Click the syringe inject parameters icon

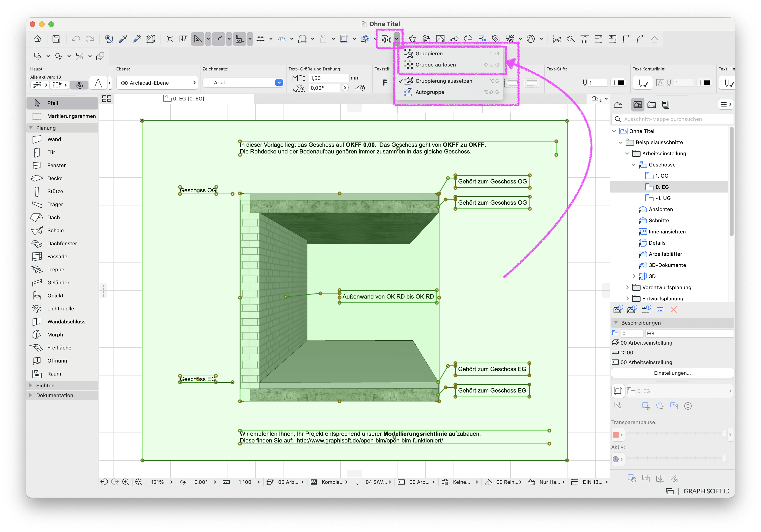tap(137, 39)
